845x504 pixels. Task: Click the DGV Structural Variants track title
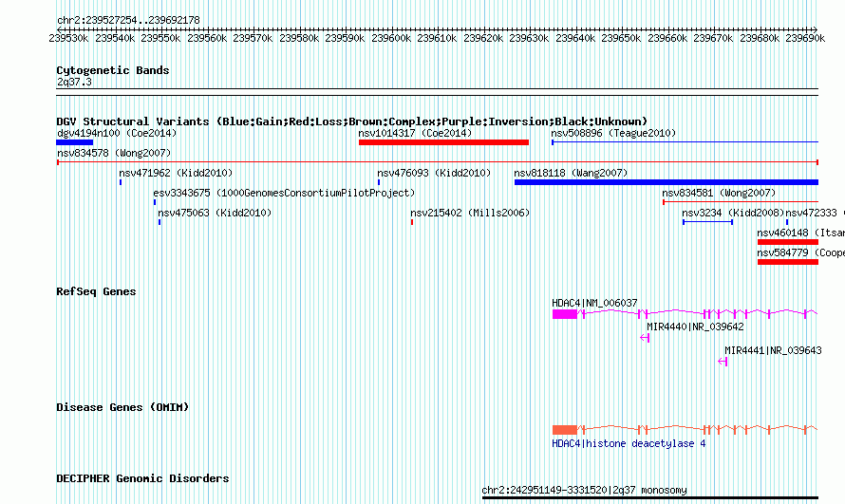click(351, 121)
